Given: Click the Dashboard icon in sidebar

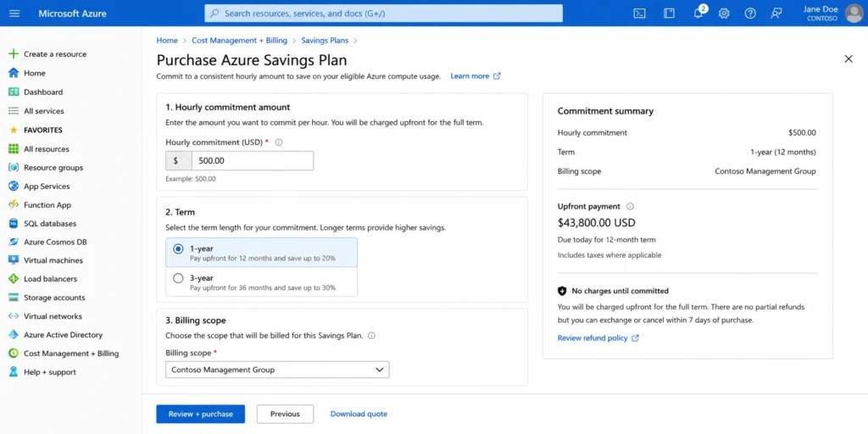Looking at the screenshot, I should [x=14, y=92].
